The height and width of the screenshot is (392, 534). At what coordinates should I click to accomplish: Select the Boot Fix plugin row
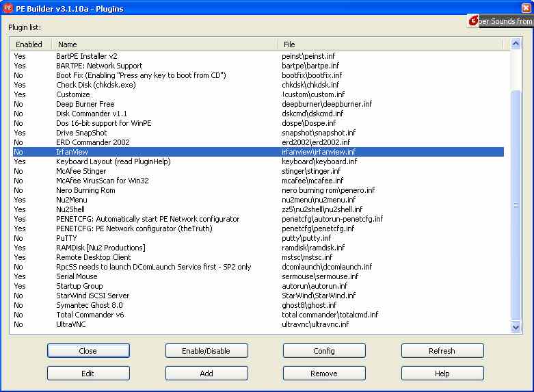click(258, 75)
